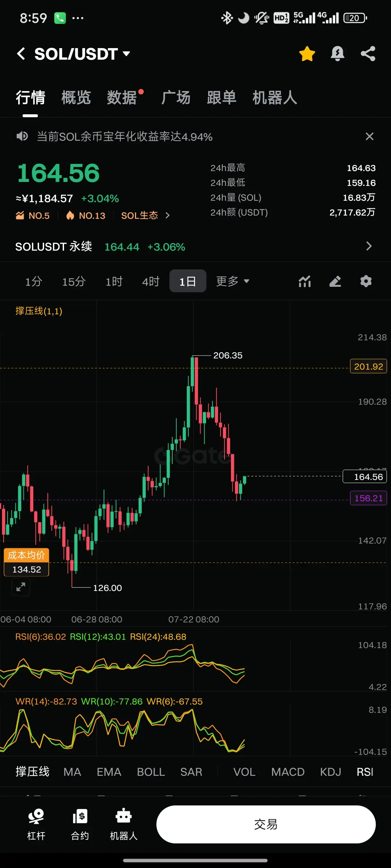Open 合约 futures icon
The height and width of the screenshot is (868, 391).
point(80,825)
